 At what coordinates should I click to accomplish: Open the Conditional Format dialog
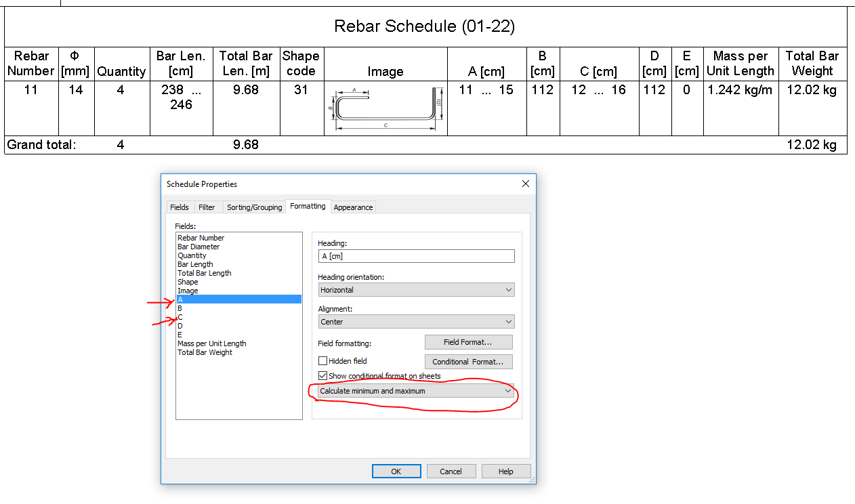click(468, 362)
